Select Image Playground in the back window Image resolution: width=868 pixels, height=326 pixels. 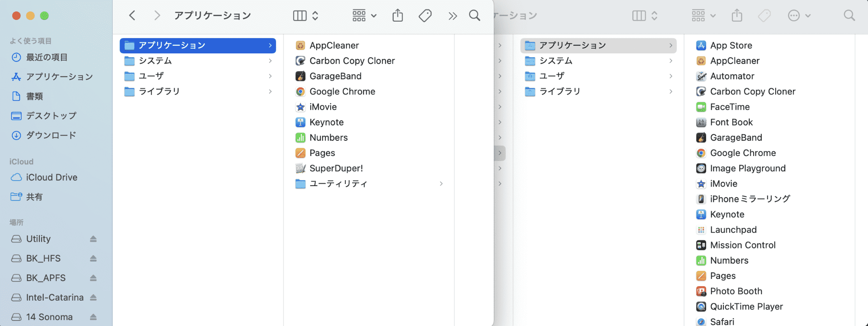pyautogui.click(x=740, y=168)
